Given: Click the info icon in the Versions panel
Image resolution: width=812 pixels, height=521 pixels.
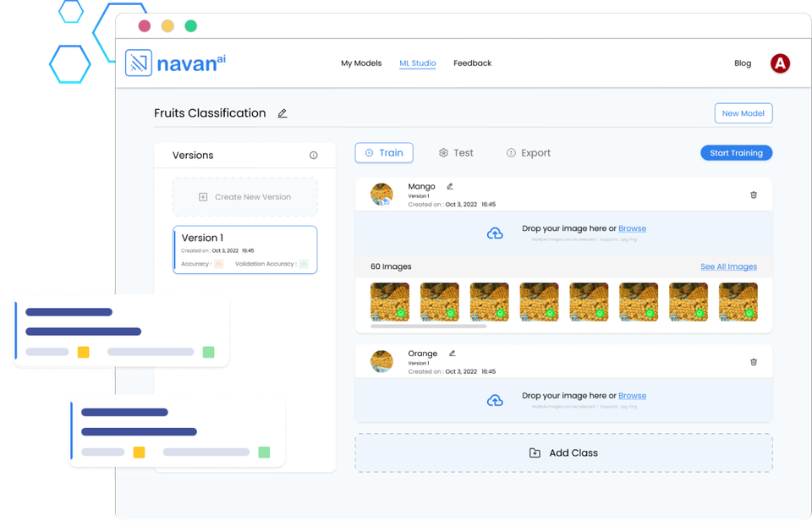Looking at the screenshot, I should [x=313, y=155].
